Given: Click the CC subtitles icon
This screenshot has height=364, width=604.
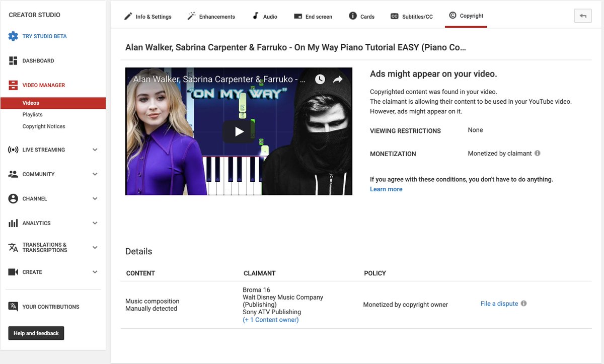Looking at the screenshot, I should coord(395,17).
